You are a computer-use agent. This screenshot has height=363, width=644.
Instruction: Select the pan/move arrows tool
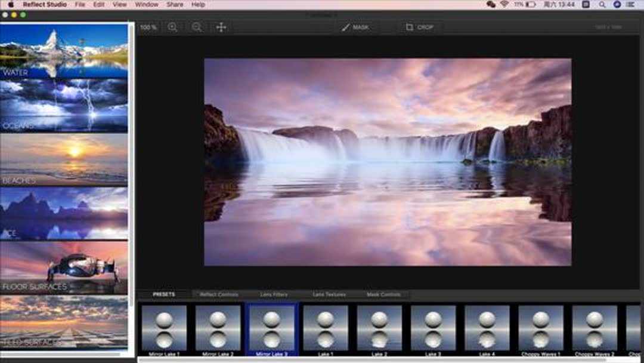click(221, 27)
